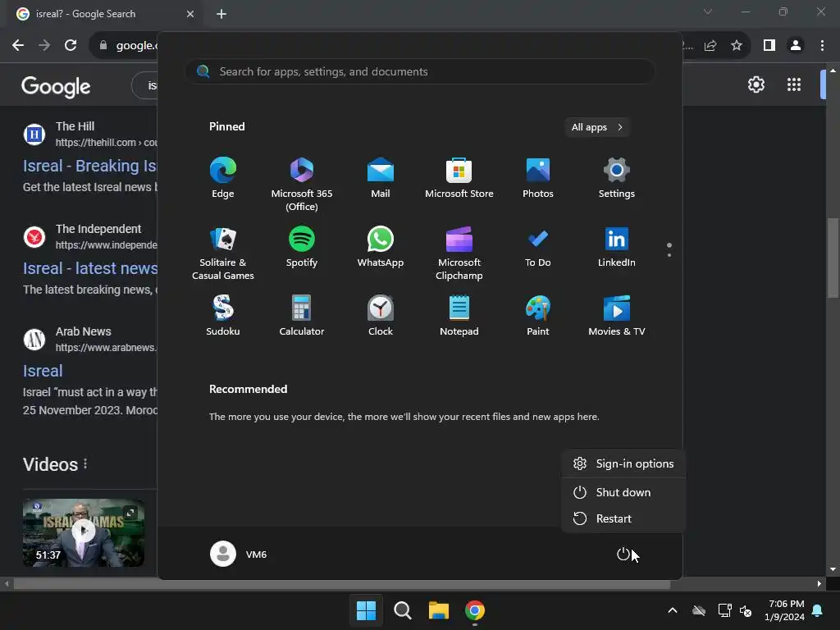The width and height of the screenshot is (840, 630).
Task: Launch Paint
Action: click(538, 316)
